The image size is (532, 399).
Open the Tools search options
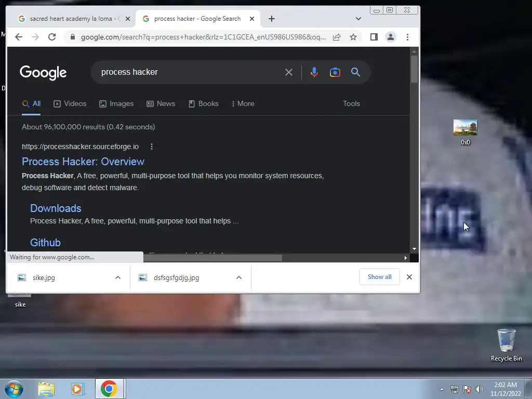point(351,103)
